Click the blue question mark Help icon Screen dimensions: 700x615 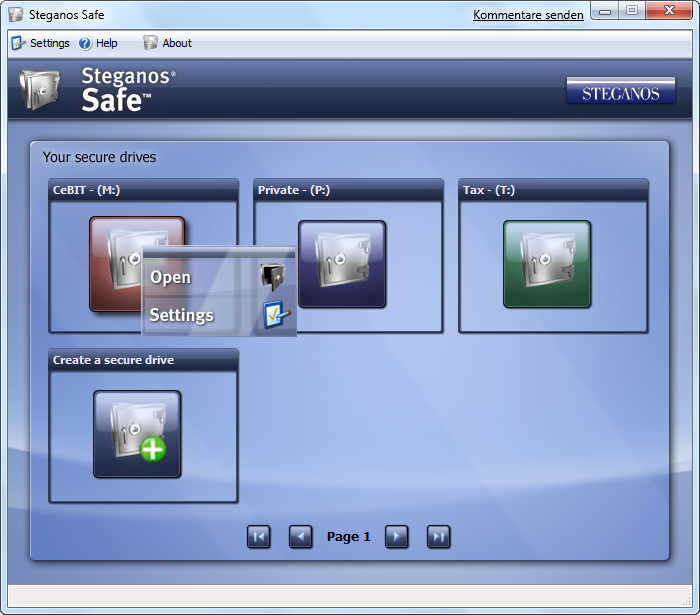click(85, 43)
